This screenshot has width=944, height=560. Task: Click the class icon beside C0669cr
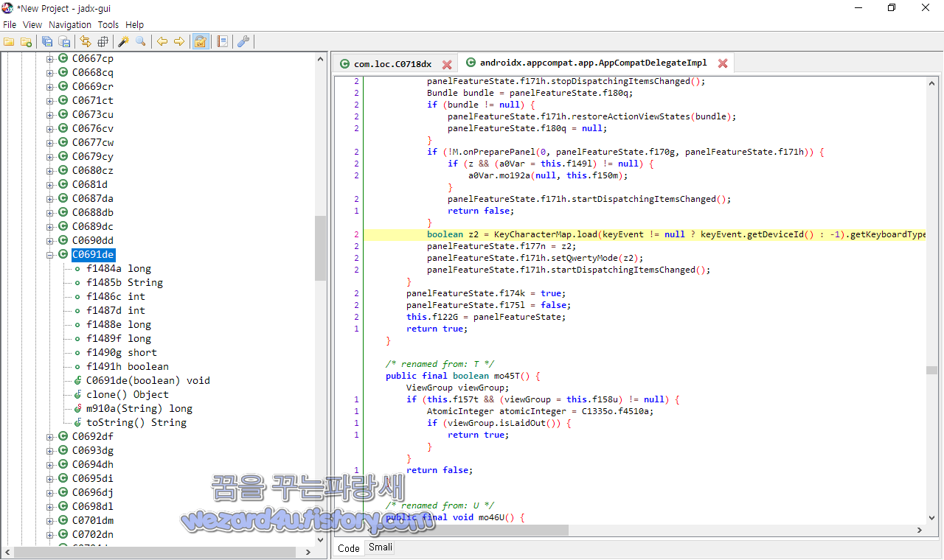(63, 86)
